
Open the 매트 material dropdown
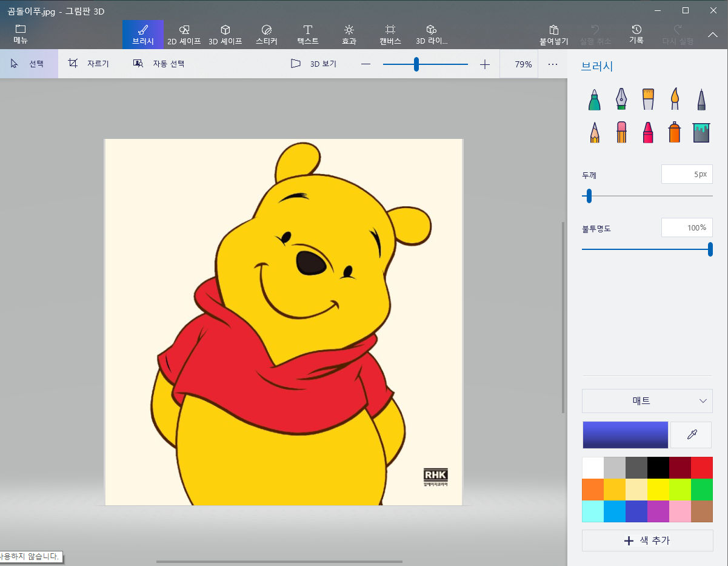click(x=647, y=401)
